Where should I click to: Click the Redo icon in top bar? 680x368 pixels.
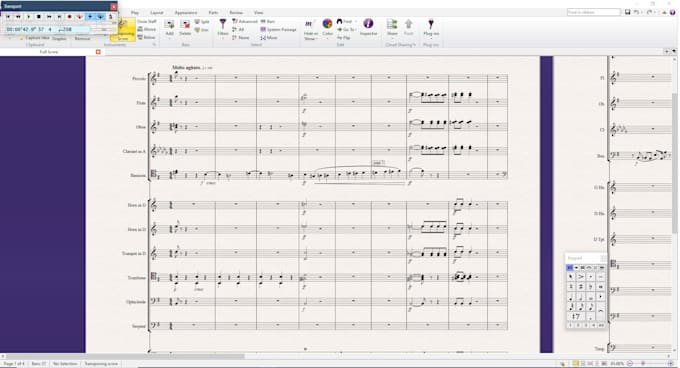(x=649, y=12)
